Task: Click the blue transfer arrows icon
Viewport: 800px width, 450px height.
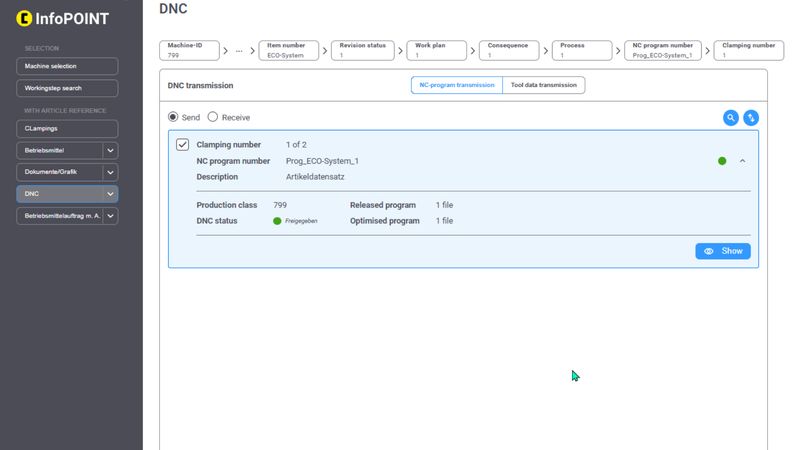Action: [x=751, y=118]
